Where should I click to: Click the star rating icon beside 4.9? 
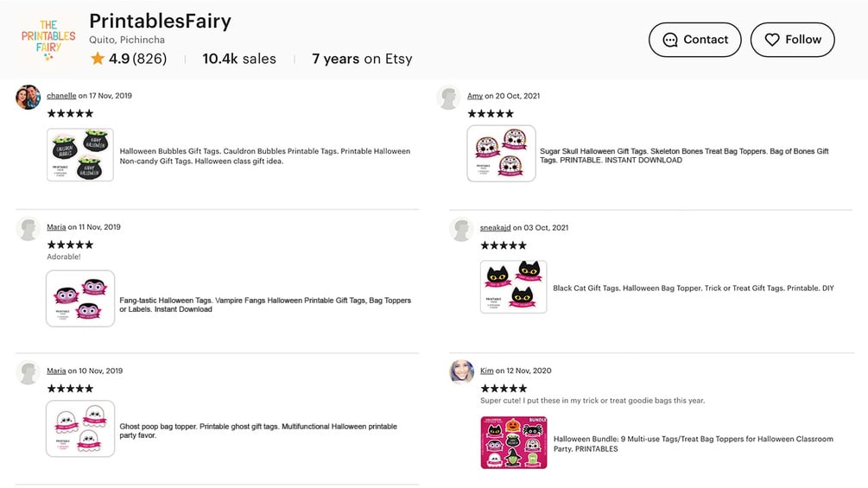[x=98, y=59]
